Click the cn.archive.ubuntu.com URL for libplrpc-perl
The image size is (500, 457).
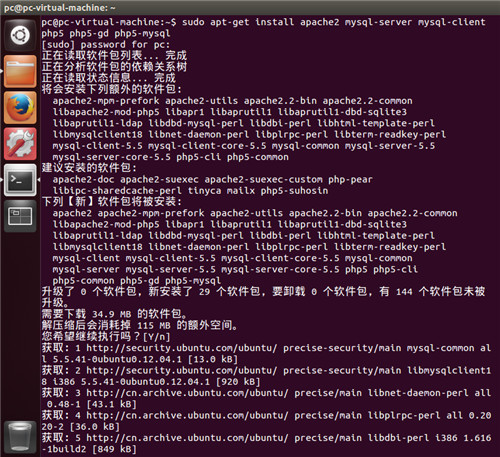point(187,415)
